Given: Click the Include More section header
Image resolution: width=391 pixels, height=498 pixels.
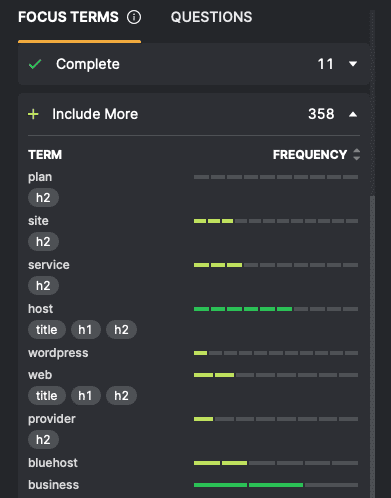Looking at the screenshot, I should point(194,114).
